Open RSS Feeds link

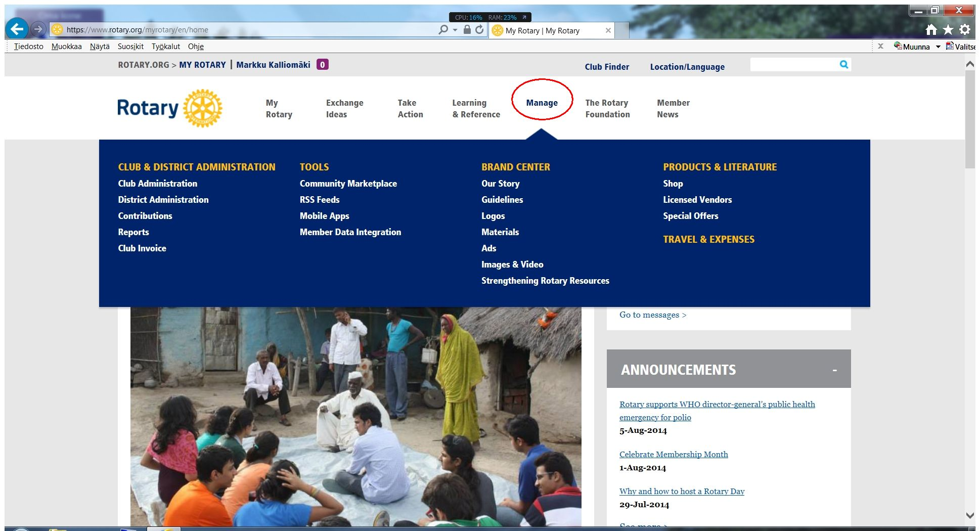point(320,200)
